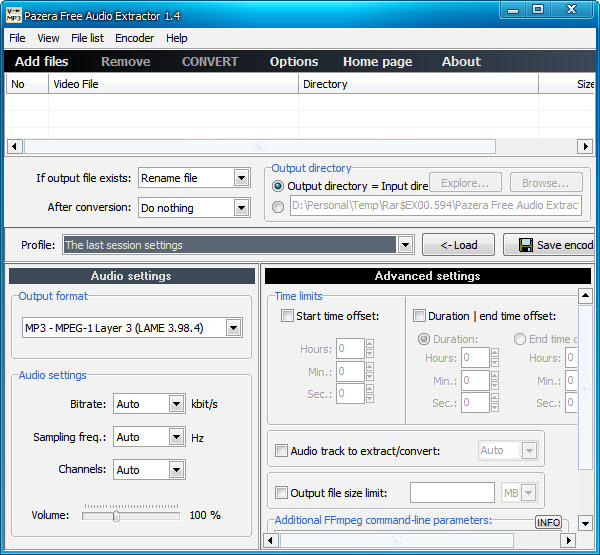This screenshot has width=600, height=555.
Task: Expand the Profile dropdown
Action: [x=405, y=245]
